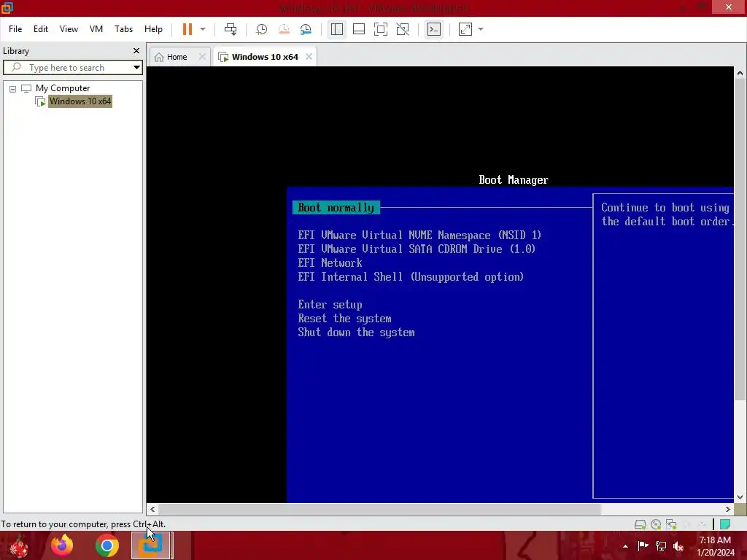
Task: Click the network adapter status icon
Action: 671,524
